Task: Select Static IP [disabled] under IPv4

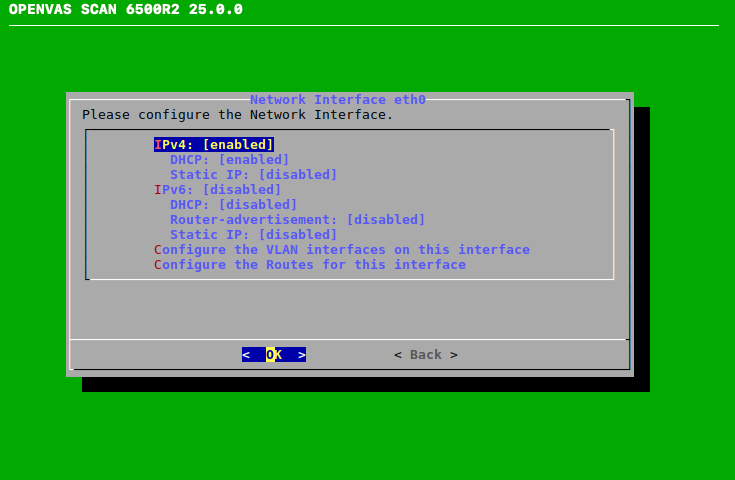Action: tap(253, 175)
